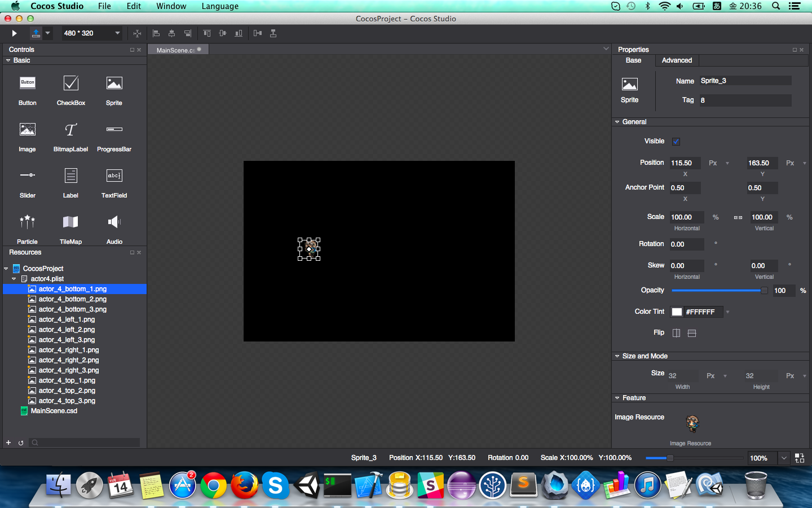The image size is (812, 508).
Task: Collapse the actor4.plist tree node
Action: click(x=14, y=279)
